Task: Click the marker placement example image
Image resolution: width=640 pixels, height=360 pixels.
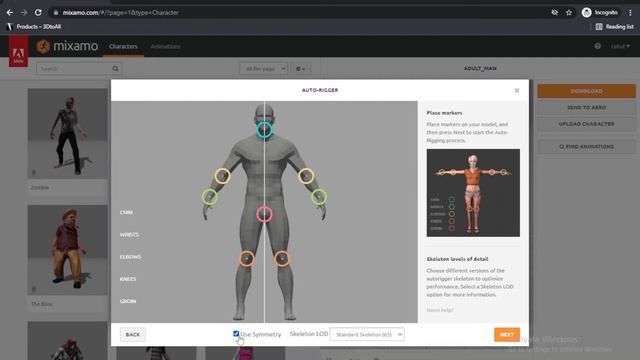Action: (x=473, y=193)
